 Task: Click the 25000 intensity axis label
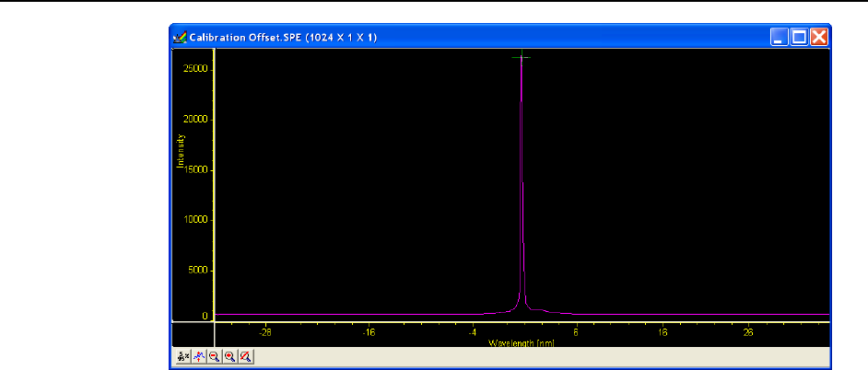tap(197, 69)
